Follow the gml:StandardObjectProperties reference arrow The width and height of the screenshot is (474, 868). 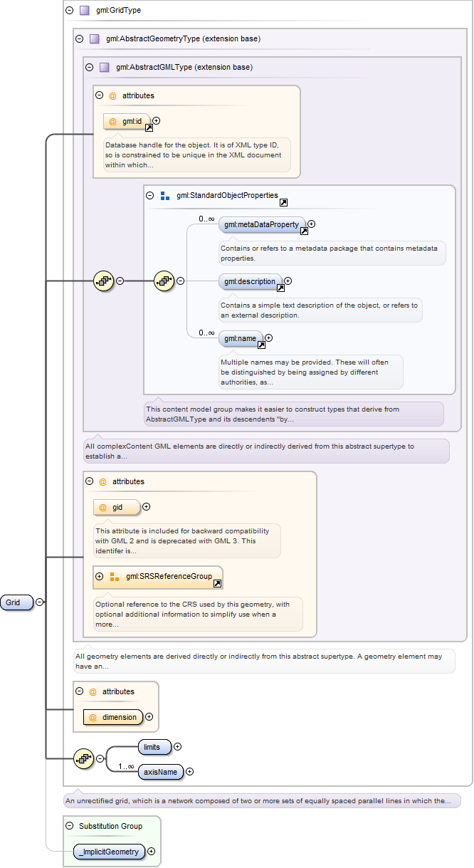coord(283,202)
